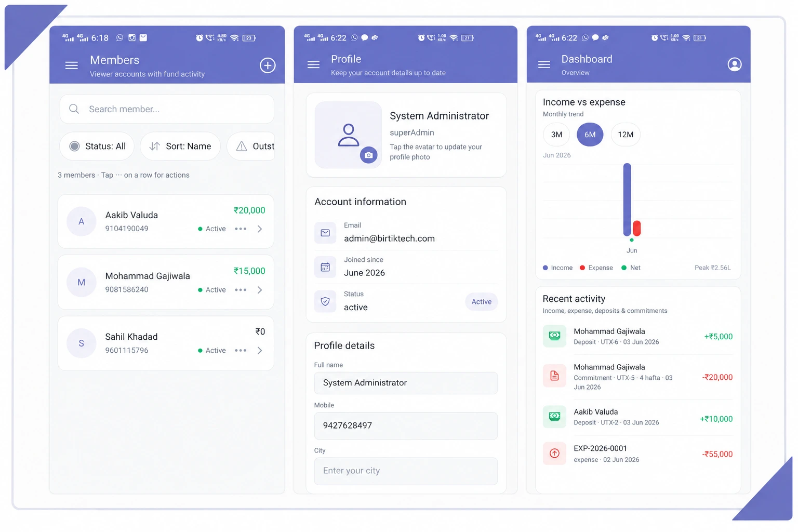Select the 6M trend period
Image resolution: width=798 pixels, height=532 pixels.
[590, 135]
